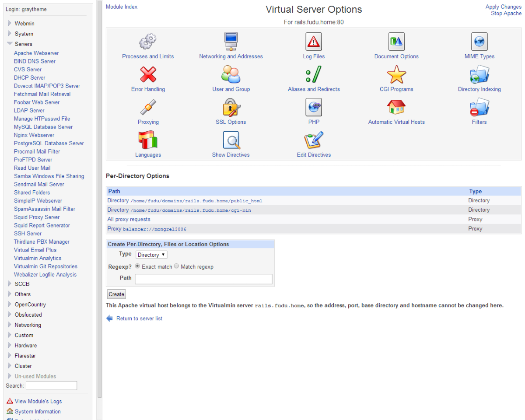Expand the Networking section in sidebar
The image size is (525, 420).
click(28, 325)
